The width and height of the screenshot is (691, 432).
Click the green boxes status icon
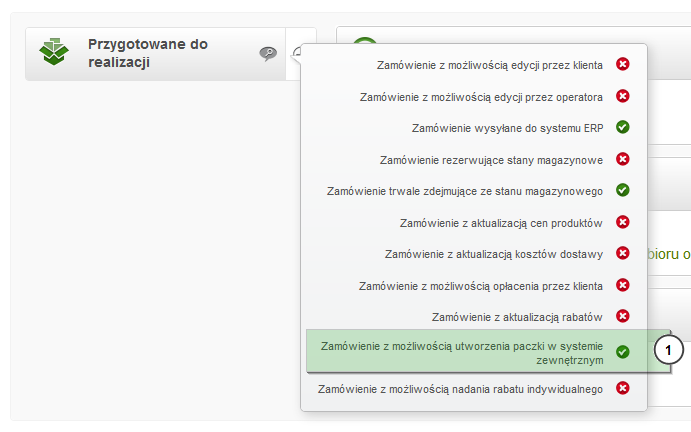pyautogui.click(x=55, y=52)
